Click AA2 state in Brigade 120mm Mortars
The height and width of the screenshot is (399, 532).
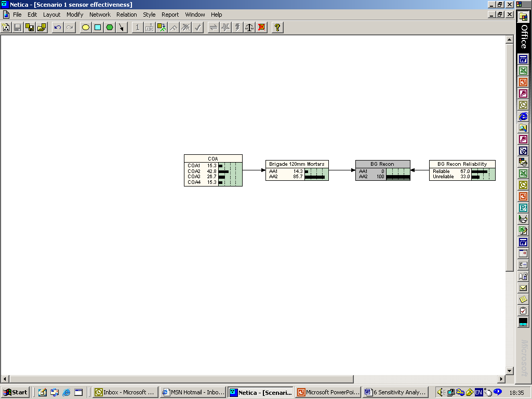[x=297, y=177]
